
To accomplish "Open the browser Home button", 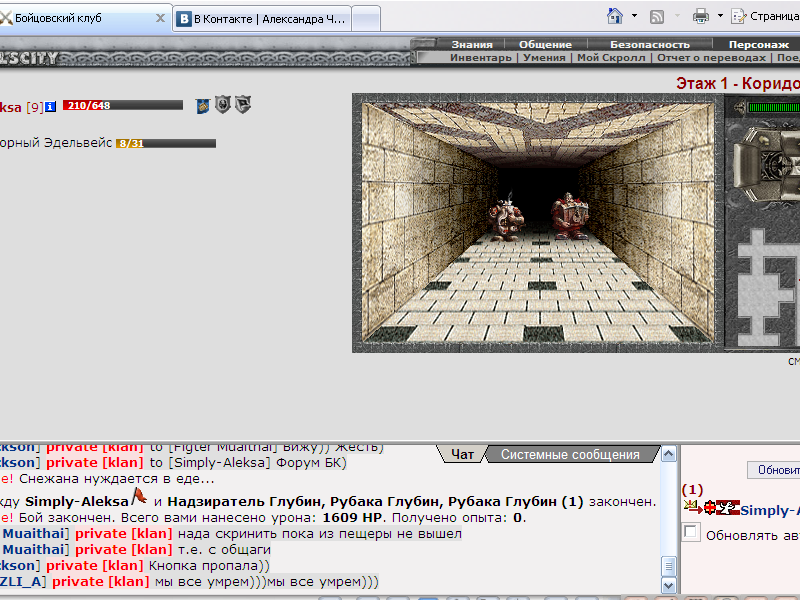I will click(x=615, y=16).
